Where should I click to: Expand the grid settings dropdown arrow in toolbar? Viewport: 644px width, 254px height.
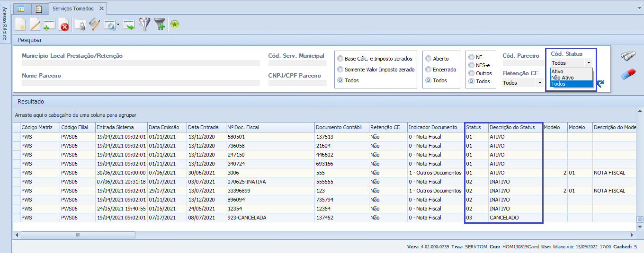coord(118,25)
